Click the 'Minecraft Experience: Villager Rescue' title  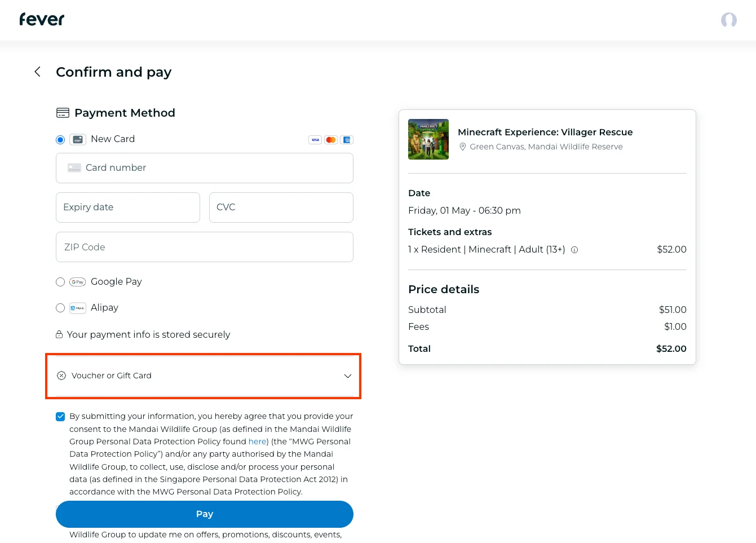coord(545,132)
